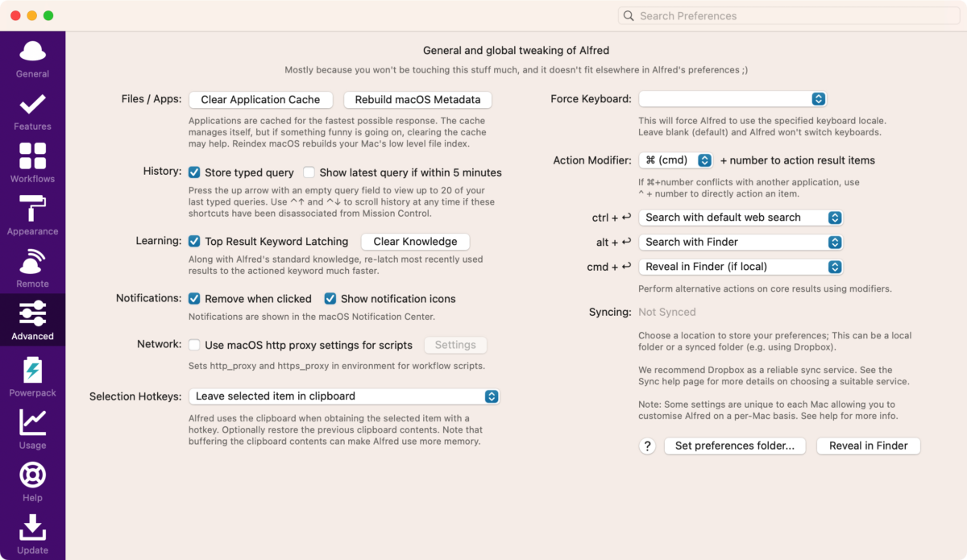Expand the Force Keyboard dropdown
967x560 pixels.
coord(733,99)
